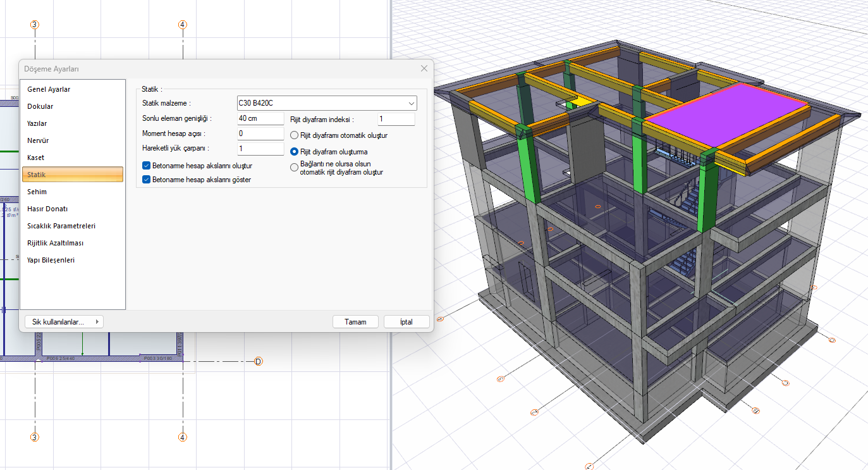
Task: Select Hasır Donatı in list
Action: click(x=72, y=209)
